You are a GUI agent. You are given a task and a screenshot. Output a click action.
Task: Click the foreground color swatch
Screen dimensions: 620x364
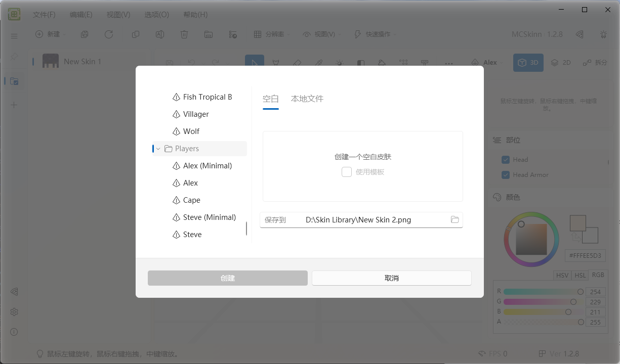point(577,223)
